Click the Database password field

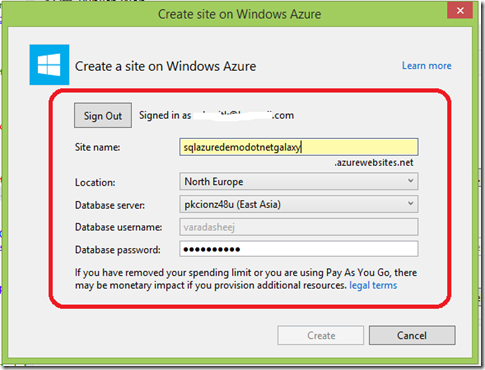tap(299, 249)
